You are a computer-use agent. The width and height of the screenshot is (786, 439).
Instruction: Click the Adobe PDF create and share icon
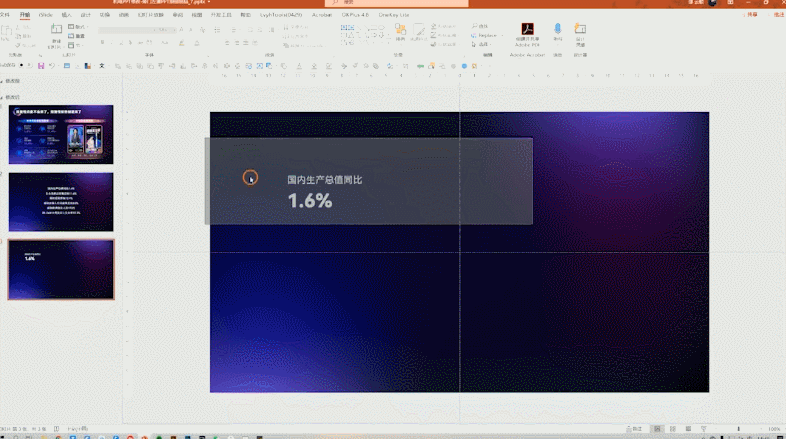(527, 29)
